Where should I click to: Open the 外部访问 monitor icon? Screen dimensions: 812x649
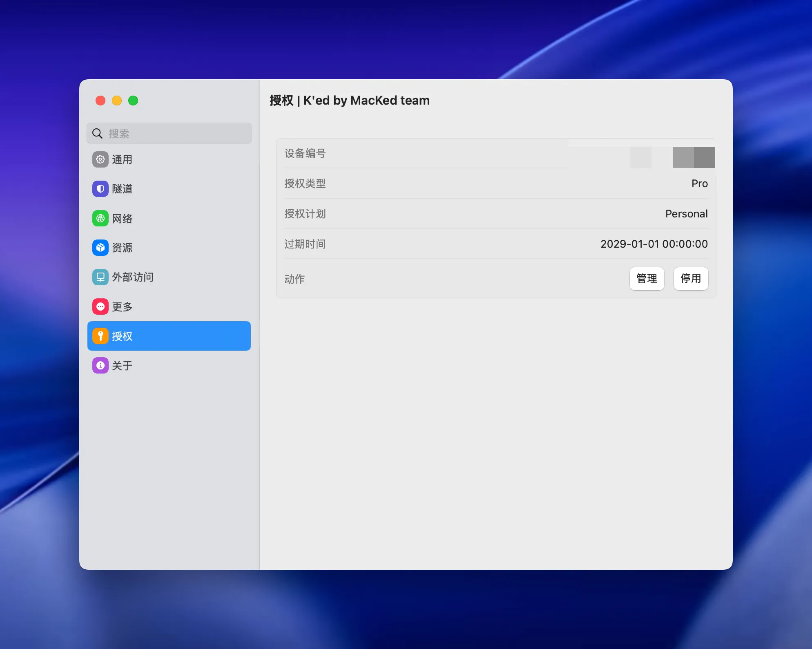tap(100, 277)
